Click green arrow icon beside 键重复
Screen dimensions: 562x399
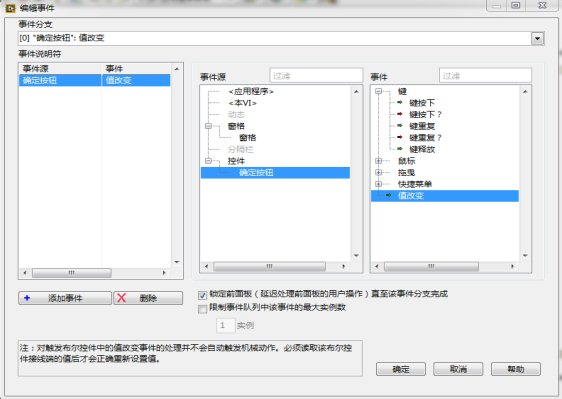coord(400,126)
